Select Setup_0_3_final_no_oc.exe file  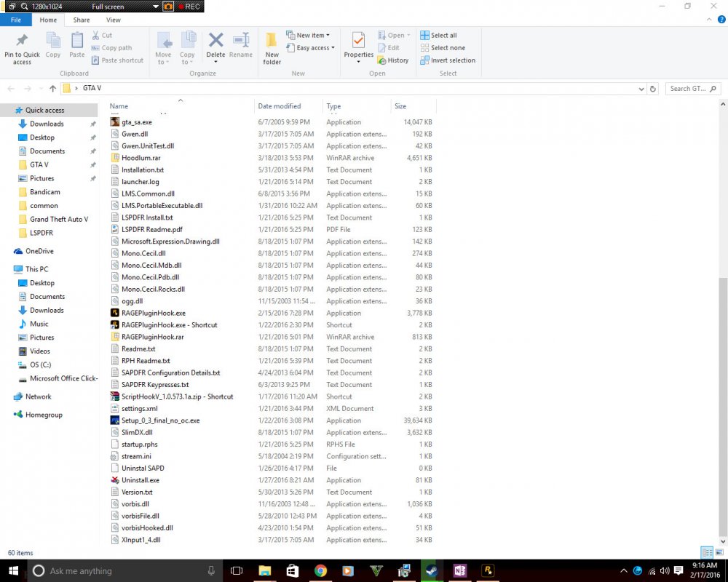pos(161,420)
